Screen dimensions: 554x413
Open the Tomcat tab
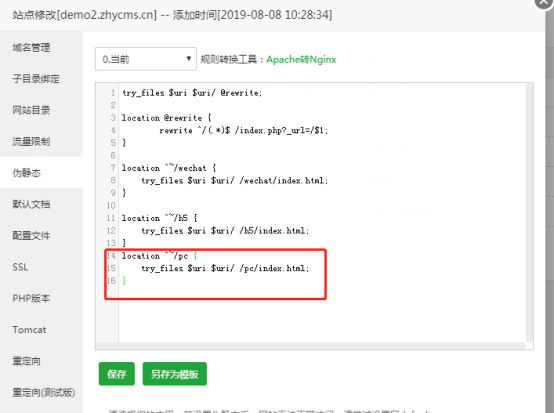29,330
